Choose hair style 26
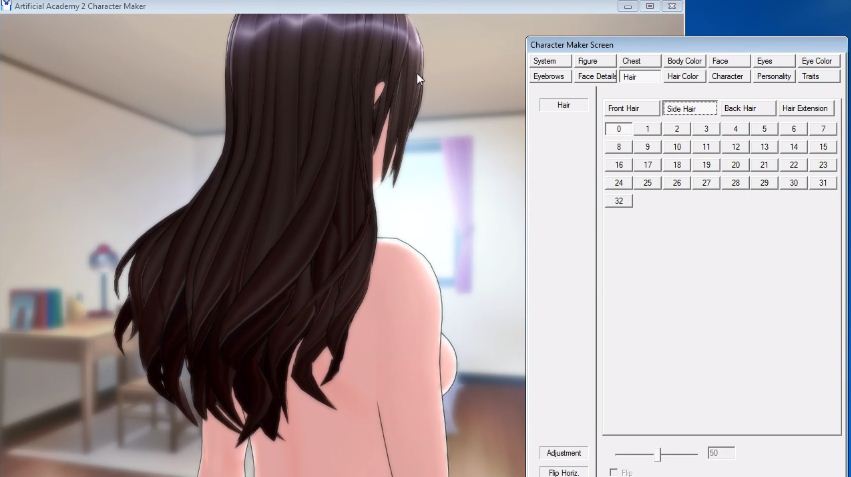The width and height of the screenshot is (851, 477). (x=677, y=183)
